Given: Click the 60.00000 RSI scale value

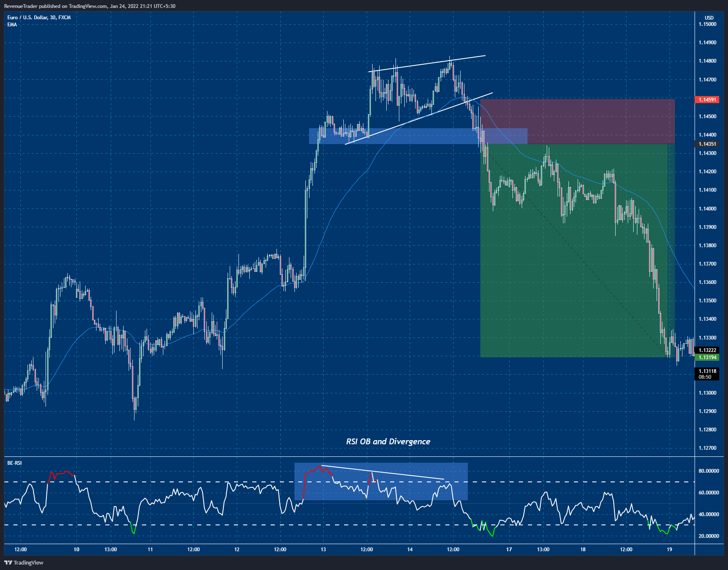Looking at the screenshot, I should [709, 493].
